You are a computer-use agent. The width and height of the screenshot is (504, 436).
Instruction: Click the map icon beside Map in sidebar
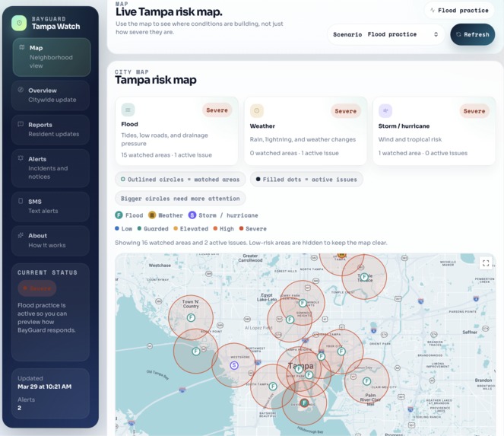[22, 47]
